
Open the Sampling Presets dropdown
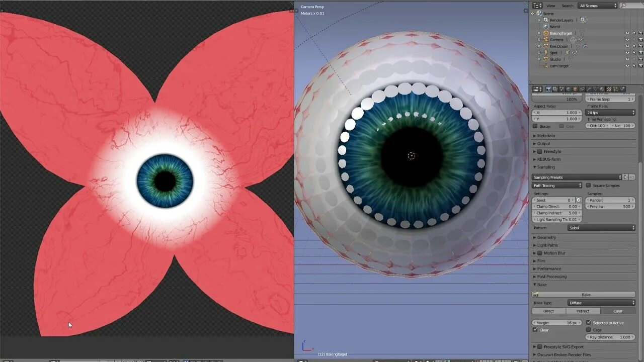[577, 177]
